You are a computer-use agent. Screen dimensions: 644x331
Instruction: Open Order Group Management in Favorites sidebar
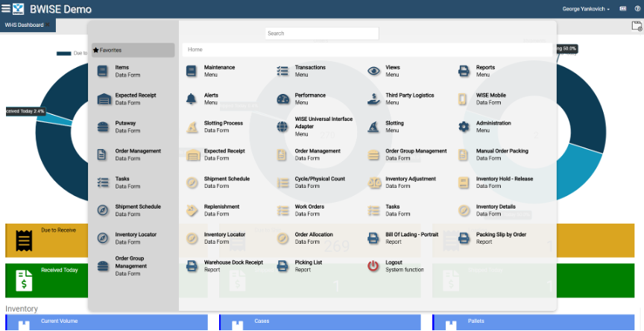121,266
